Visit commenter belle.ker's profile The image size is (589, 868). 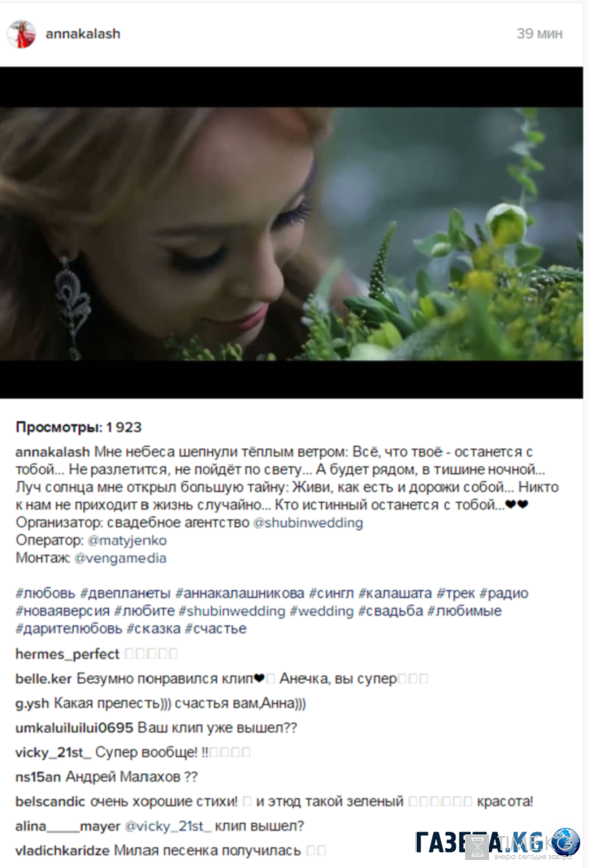point(44,679)
